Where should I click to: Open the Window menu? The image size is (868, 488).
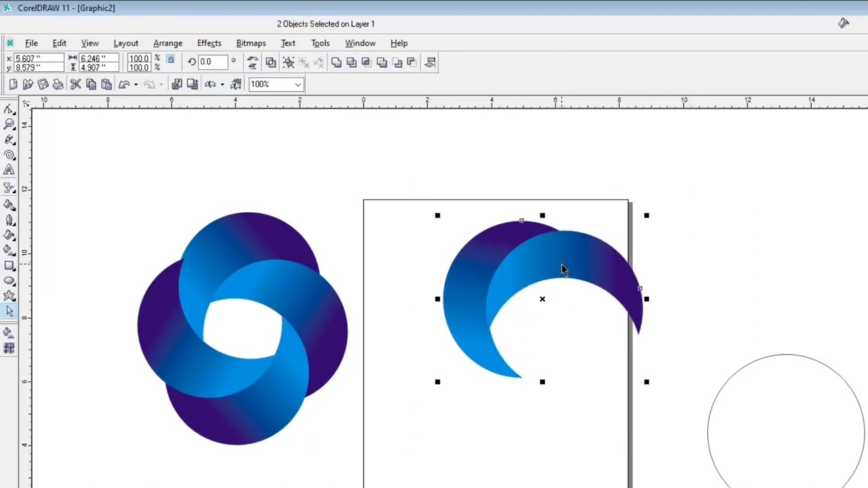click(x=360, y=43)
